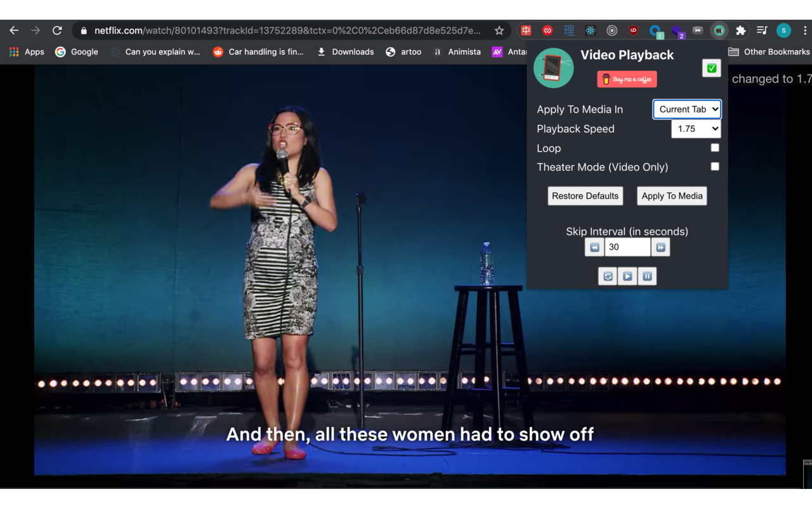Skip backward using the rewind button

pyautogui.click(x=594, y=247)
